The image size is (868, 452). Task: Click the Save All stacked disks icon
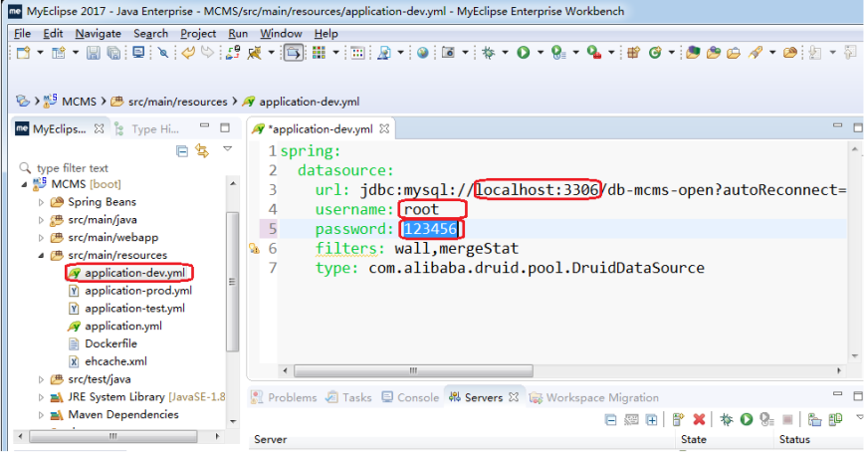pyautogui.click(x=113, y=53)
